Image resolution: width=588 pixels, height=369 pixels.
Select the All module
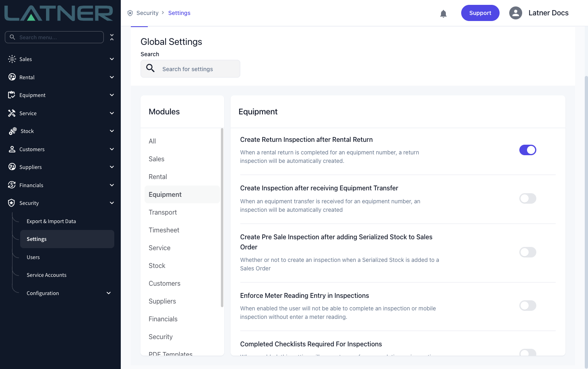(x=182, y=141)
